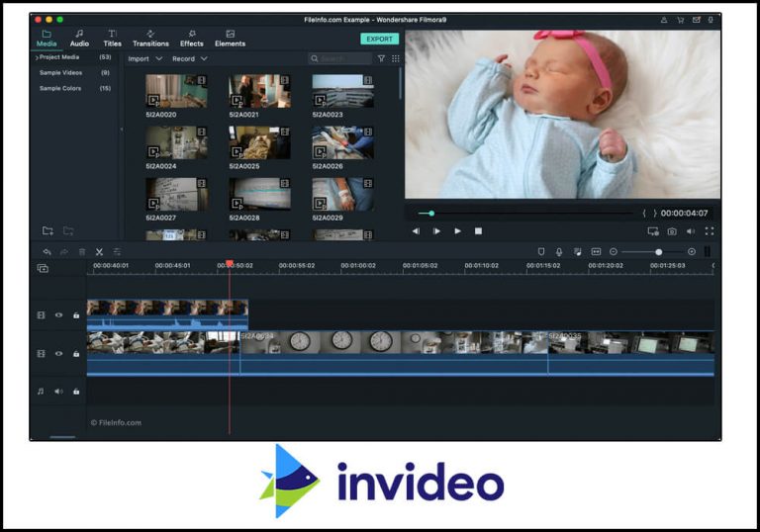This screenshot has height=532, width=760.
Task: Select clip thumbnail 5I2A0023
Action: coord(343,91)
